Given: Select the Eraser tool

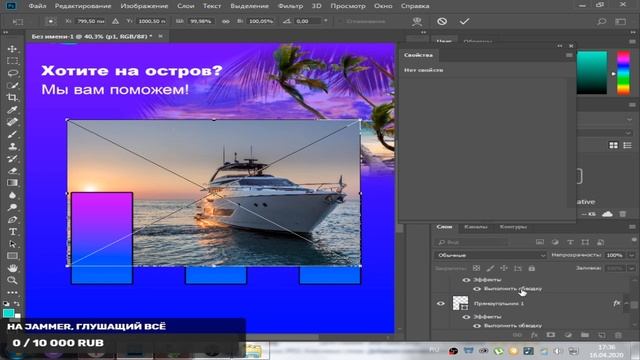Looking at the screenshot, I should click(x=12, y=171).
